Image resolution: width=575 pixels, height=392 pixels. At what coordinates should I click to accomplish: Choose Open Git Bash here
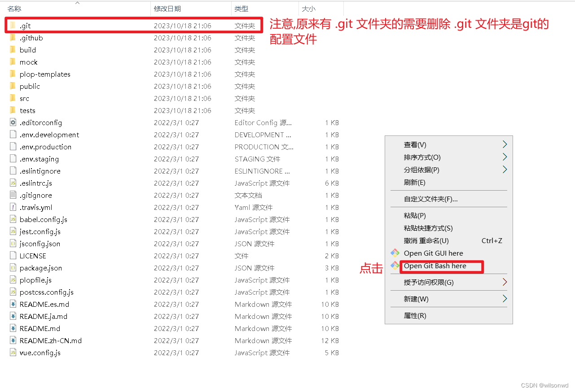(x=435, y=266)
